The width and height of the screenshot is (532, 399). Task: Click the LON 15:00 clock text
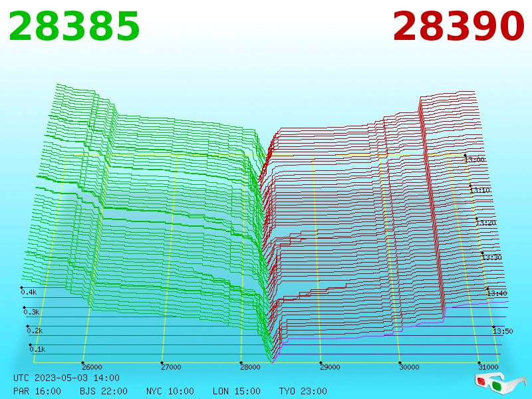pyautogui.click(x=237, y=391)
